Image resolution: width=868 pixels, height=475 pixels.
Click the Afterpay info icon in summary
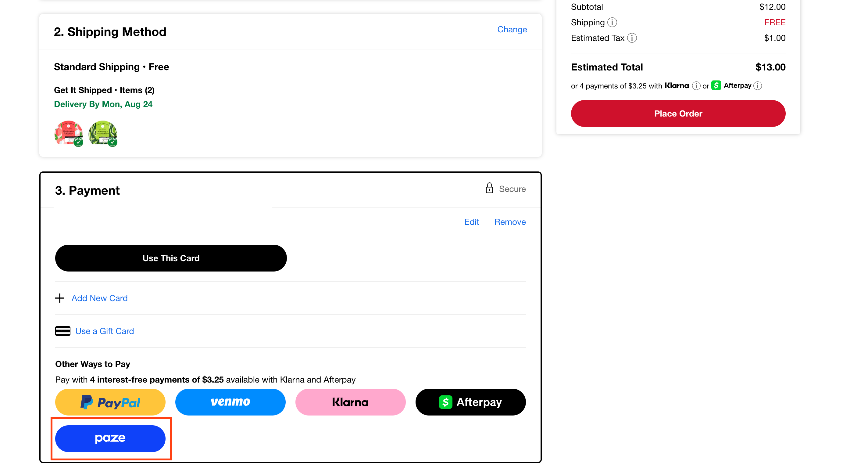pyautogui.click(x=757, y=86)
